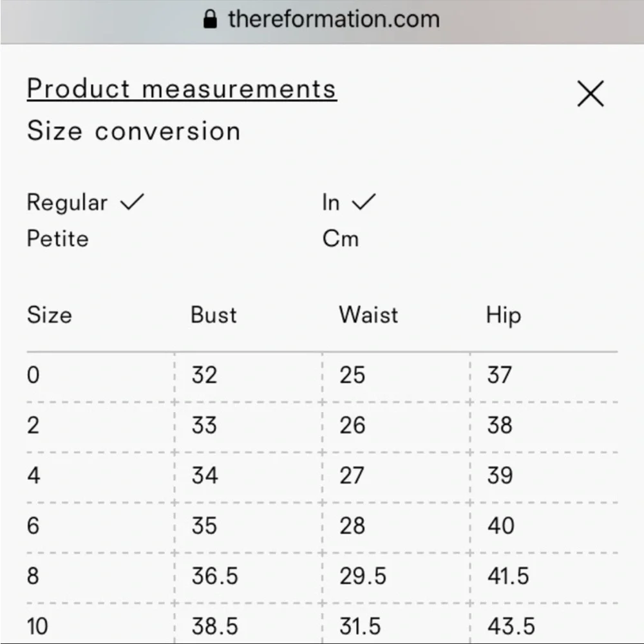Viewport: 644px width, 644px height.
Task: Click the Bust column header
Action: pos(213,315)
